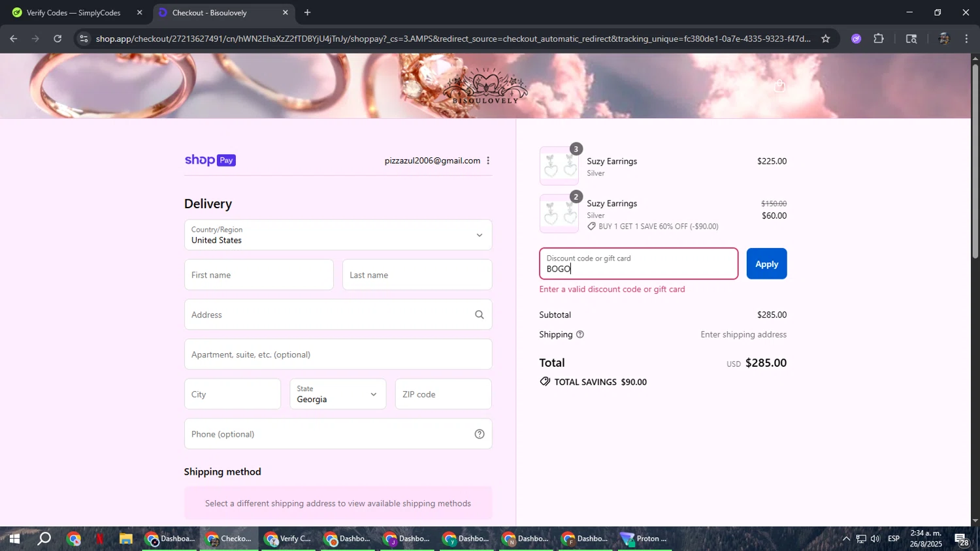Viewport: 980px width, 551px height.
Task: Open the notification center icon
Action: pyautogui.click(x=961, y=540)
